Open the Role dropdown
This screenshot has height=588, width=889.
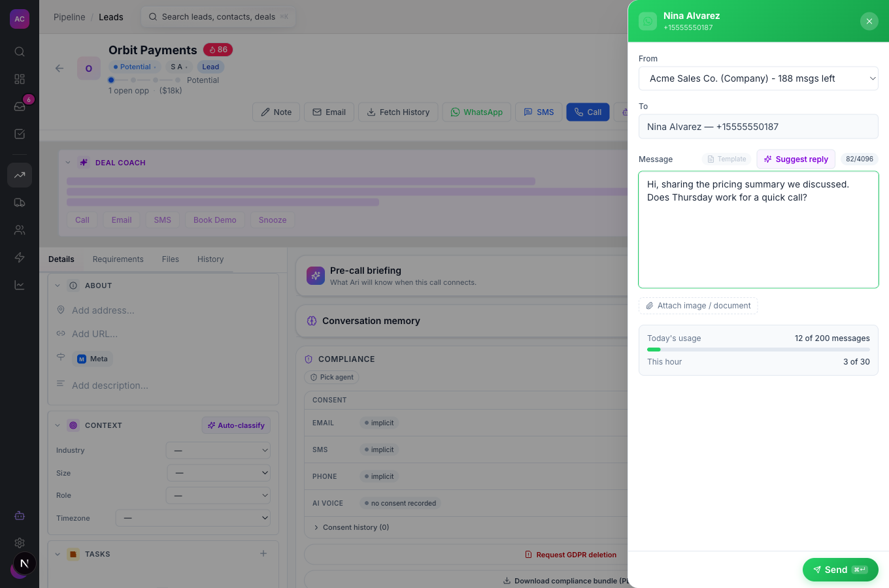218,495
